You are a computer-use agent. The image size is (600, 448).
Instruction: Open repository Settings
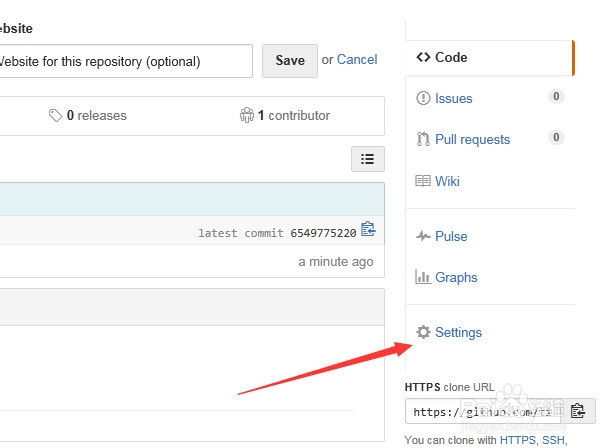click(458, 332)
